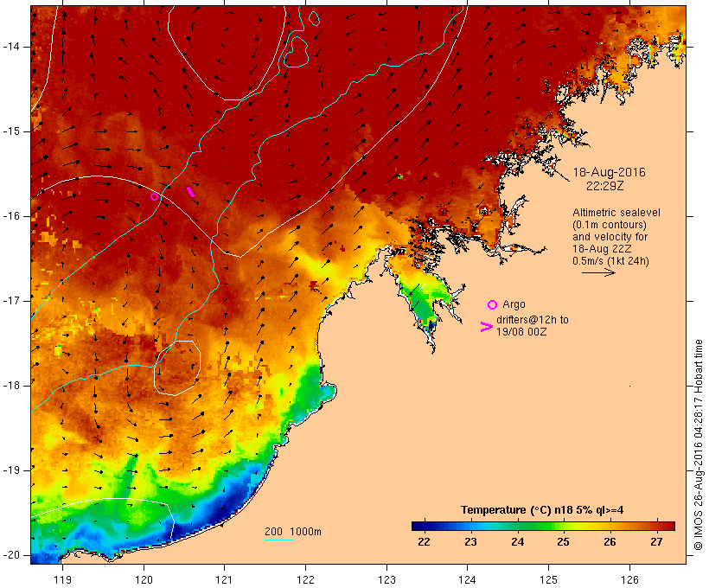Click the colorbar tick label 23
The height and width of the screenshot is (588, 709).
(470, 541)
